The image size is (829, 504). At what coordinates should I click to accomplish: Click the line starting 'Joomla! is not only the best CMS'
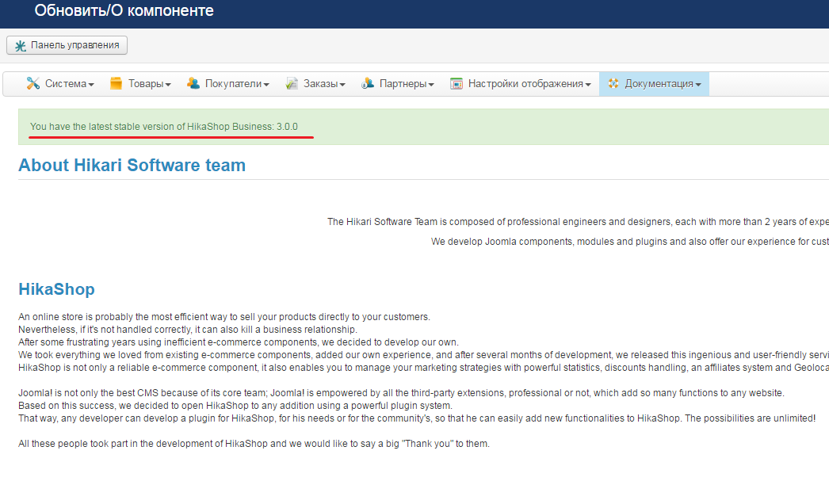click(401, 393)
